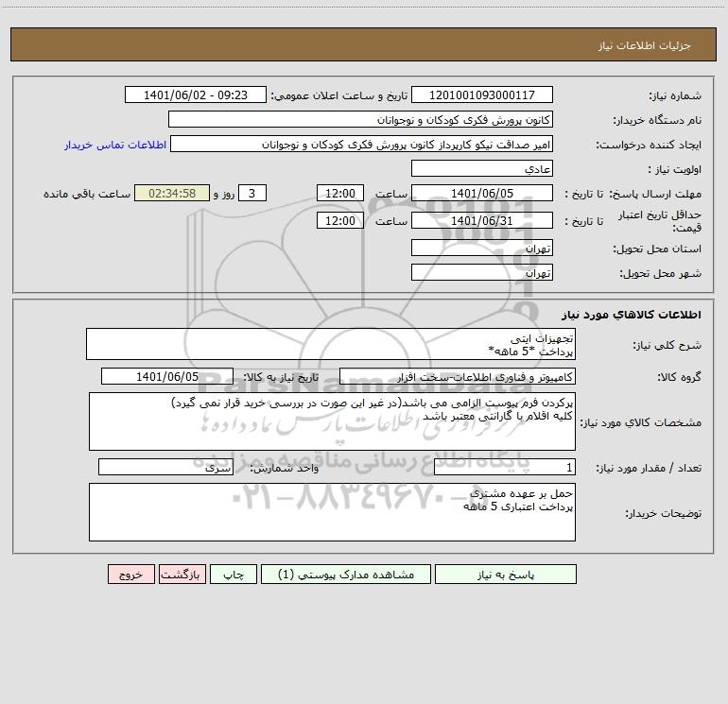Click goods specification text area
Image resolution: width=728 pixels, height=704 pixels.
[x=332, y=421]
